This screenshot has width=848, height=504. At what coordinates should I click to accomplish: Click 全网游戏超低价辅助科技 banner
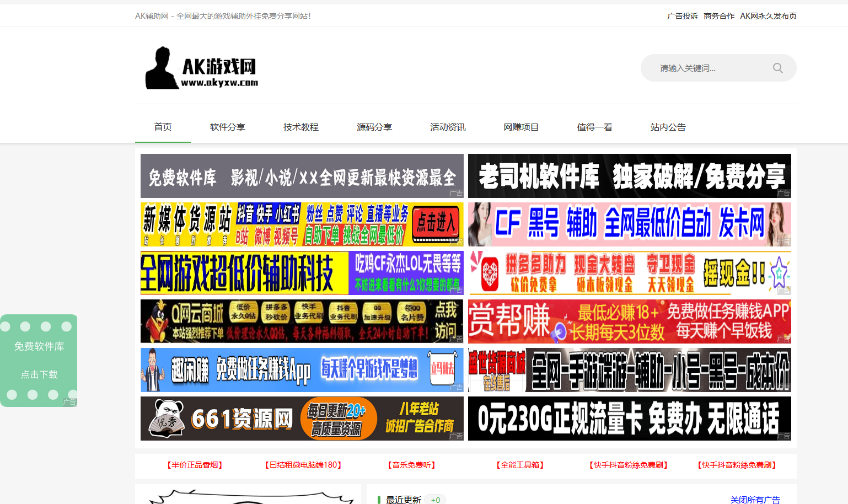pyautogui.click(x=302, y=273)
